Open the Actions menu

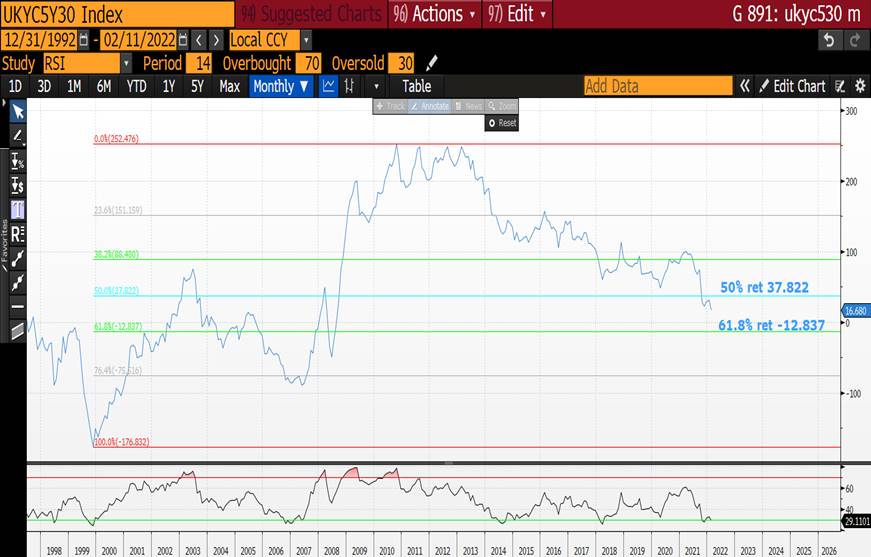(x=434, y=14)
